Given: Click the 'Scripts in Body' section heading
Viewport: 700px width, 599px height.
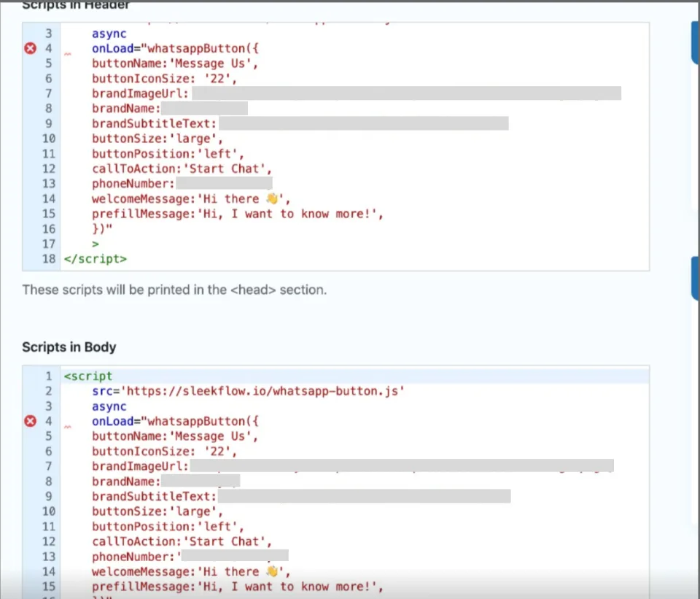Looking at the screenshot, I should pyautogui.click(x=69, y=347).
